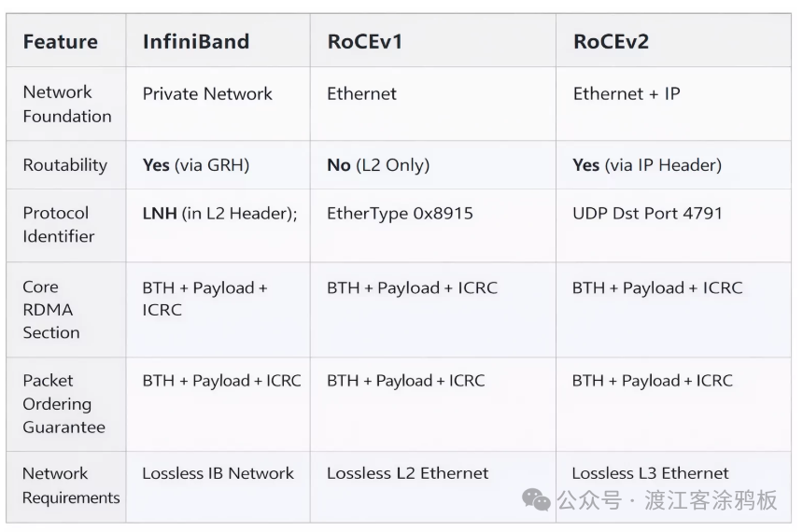Click the No (L2 Only) cell
Viewport: 803px width, 532px height.
pos(377,165)
